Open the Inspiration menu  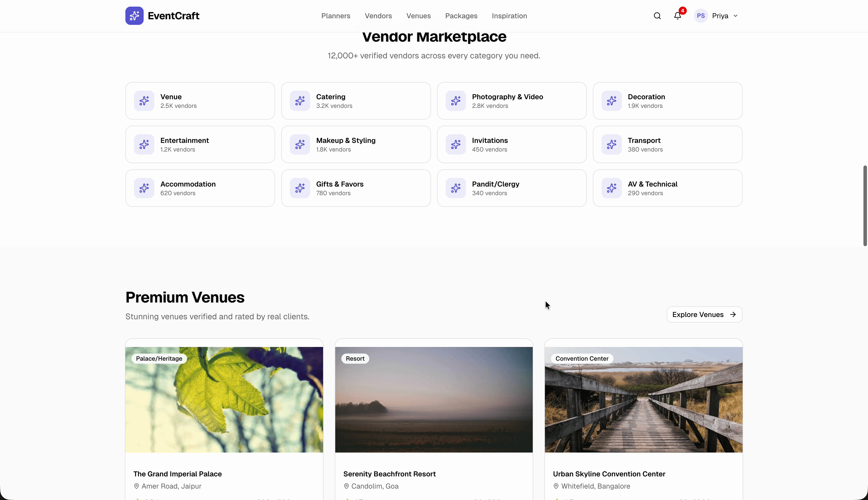[509, 16]
